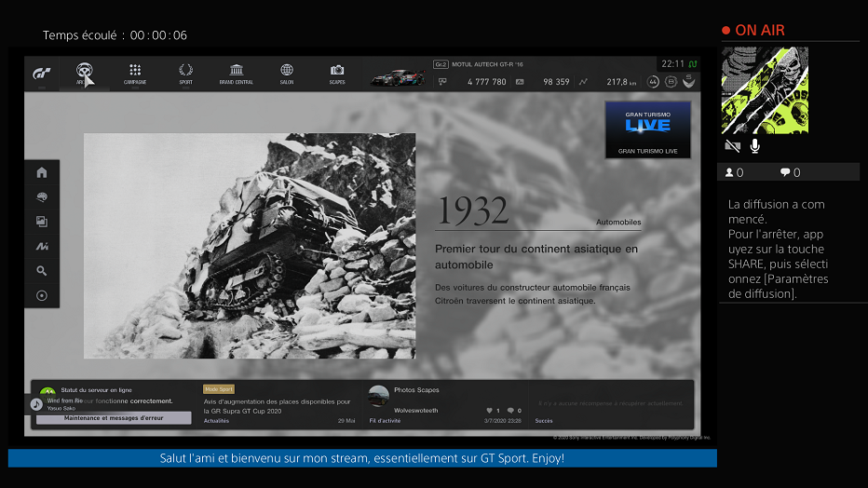
Task: Click the circular target icon in the sidebar
Action: tap(42, 295)
